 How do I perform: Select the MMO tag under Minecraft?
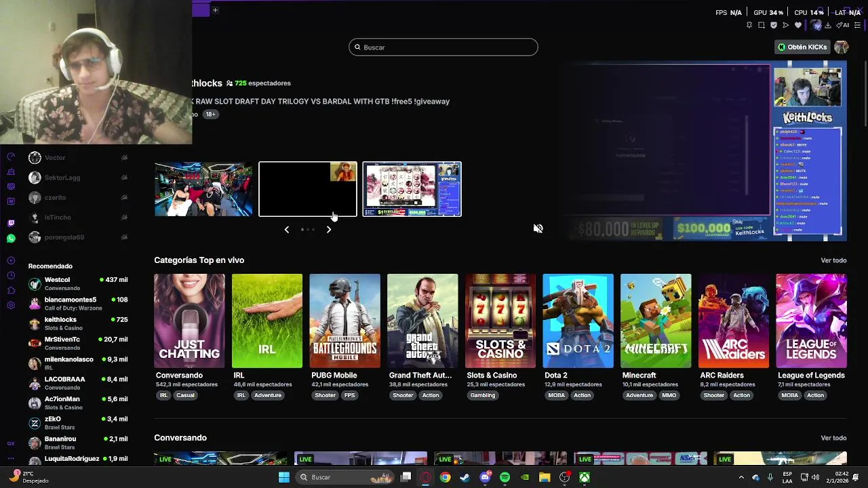pyautogui.click(x=669, y=395)
